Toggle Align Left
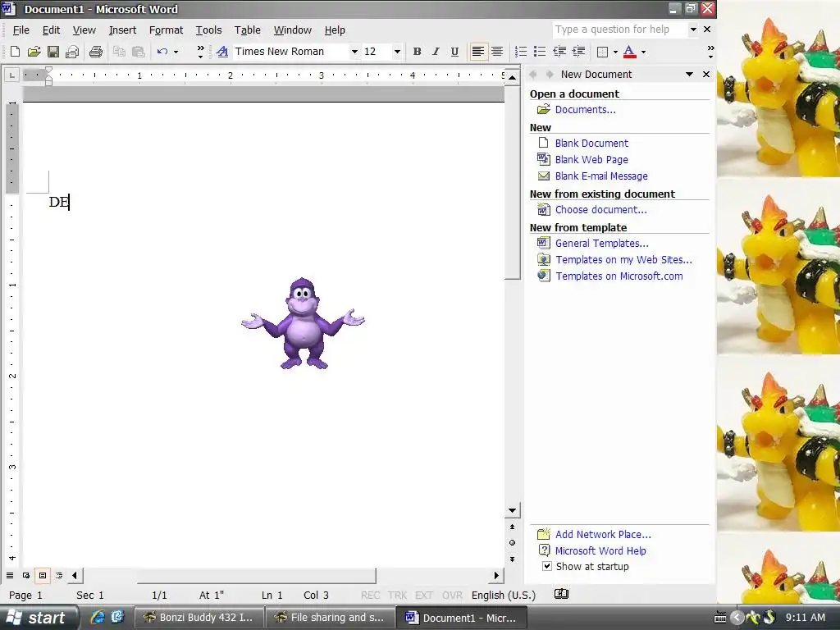Viewport: 840px width, 630px height. click(x=478, y=52)
